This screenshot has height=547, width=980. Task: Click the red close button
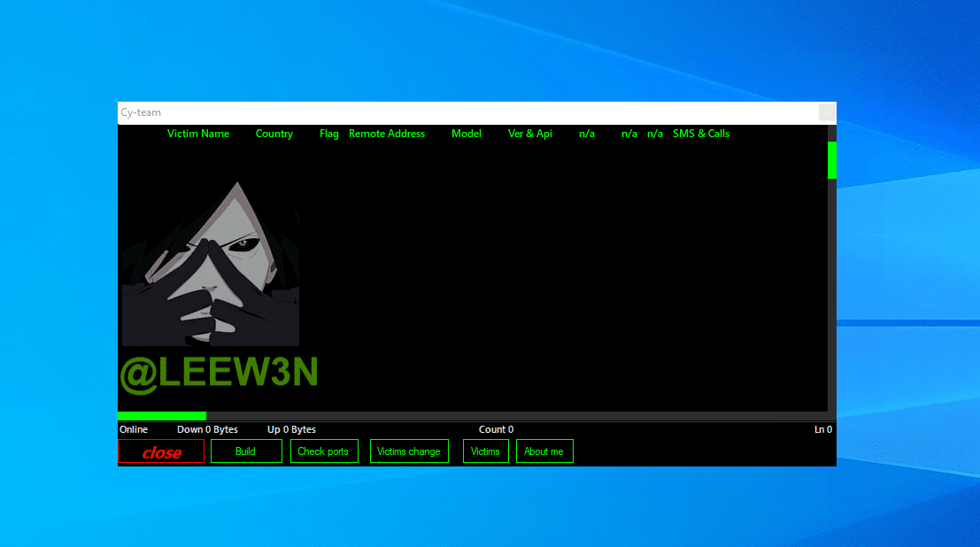[x=161, y=452]
